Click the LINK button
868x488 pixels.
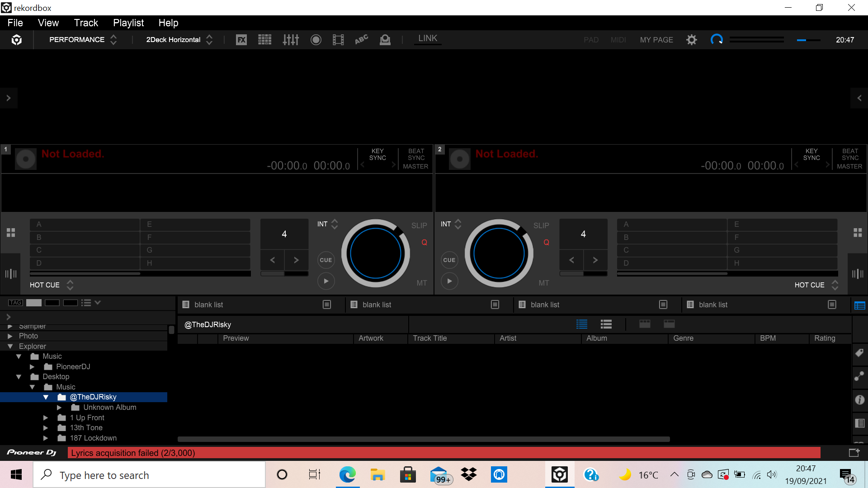point(428,38)
